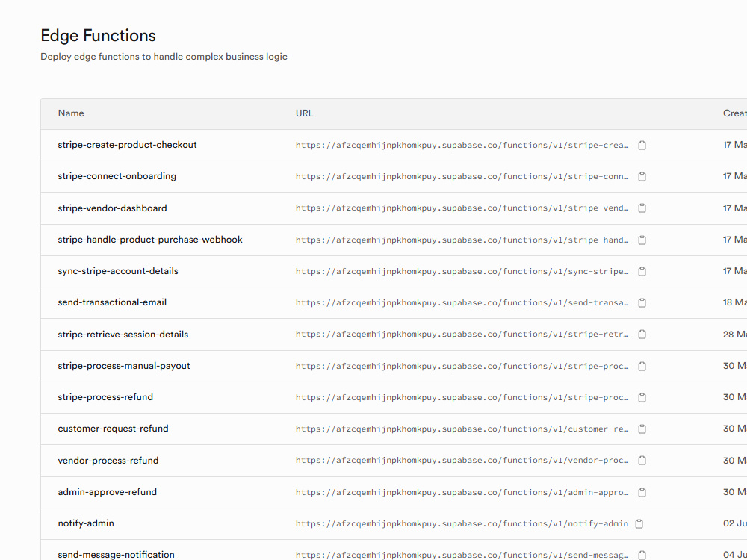This screenshot has height=560, width=747.
Task: Click the URL column header
Action: pos(305,113)
